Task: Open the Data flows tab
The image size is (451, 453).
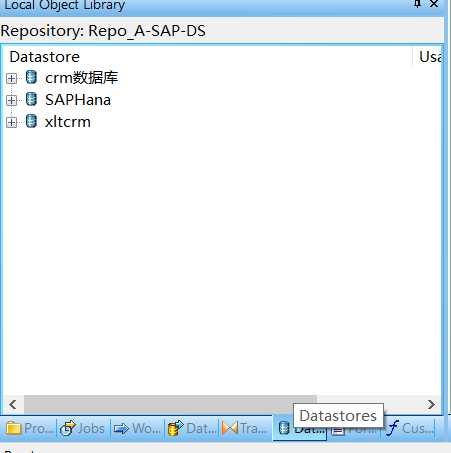Action: tap(191, 428)
